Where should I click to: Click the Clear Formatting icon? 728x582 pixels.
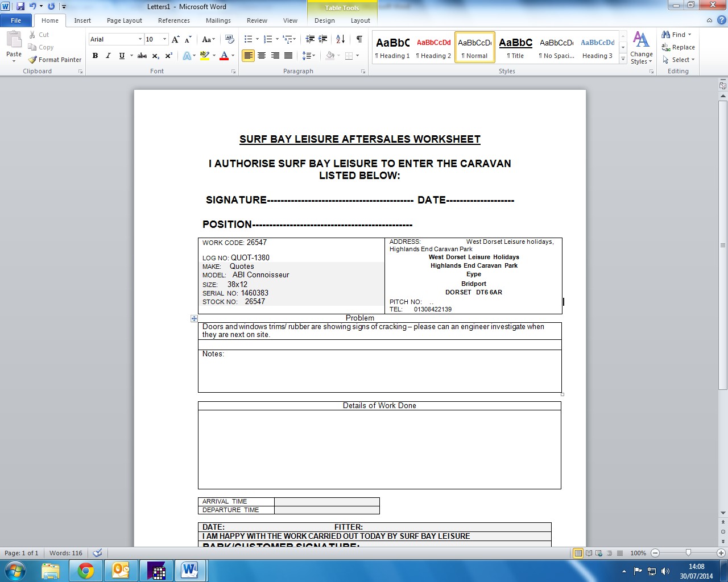click(x=230, y=39)
